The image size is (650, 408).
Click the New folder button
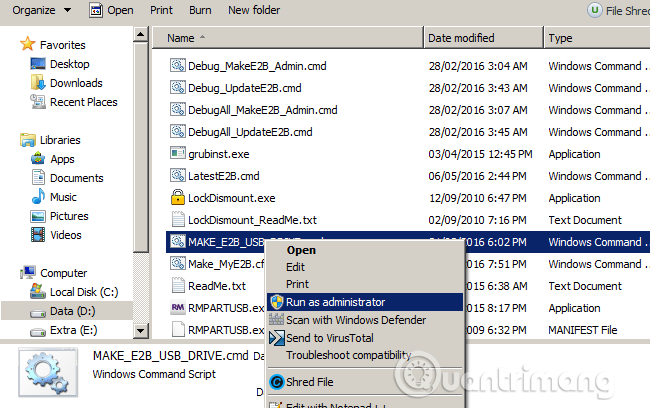(254, 10)
